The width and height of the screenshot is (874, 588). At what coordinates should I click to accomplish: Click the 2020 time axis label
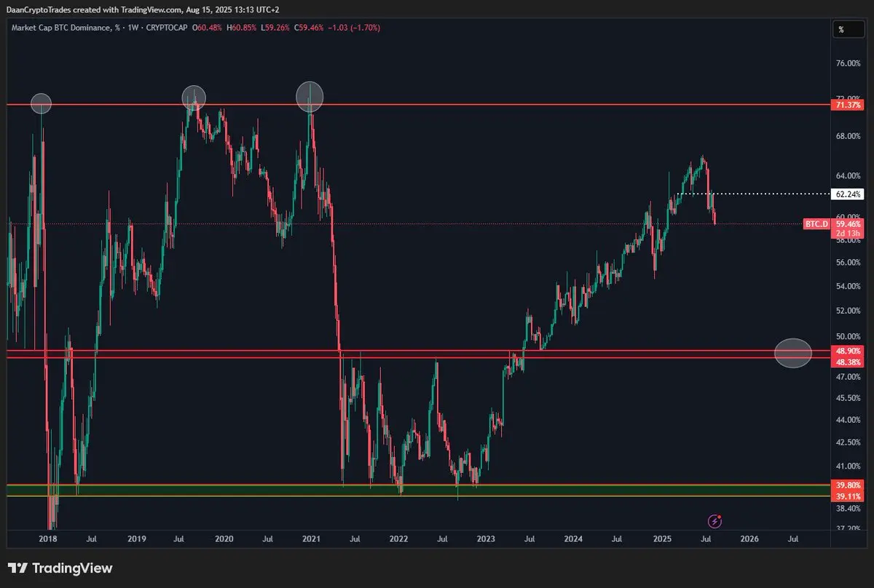(224, 539)
